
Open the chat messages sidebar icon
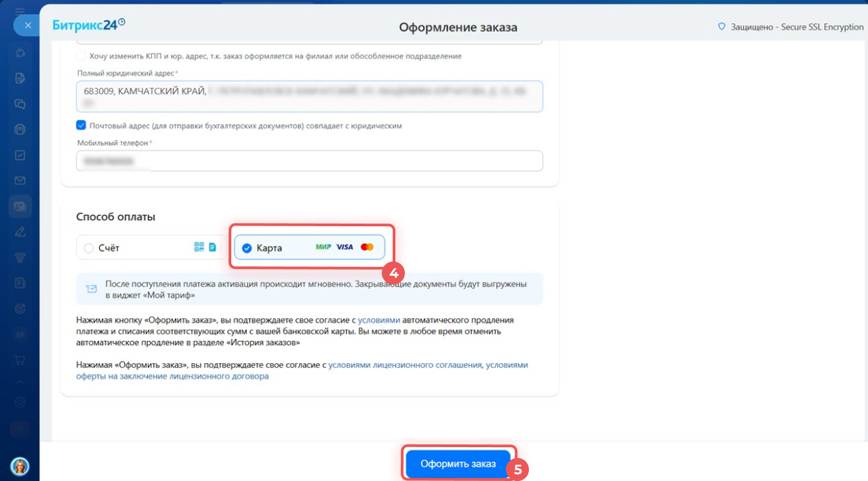point(20,104)
